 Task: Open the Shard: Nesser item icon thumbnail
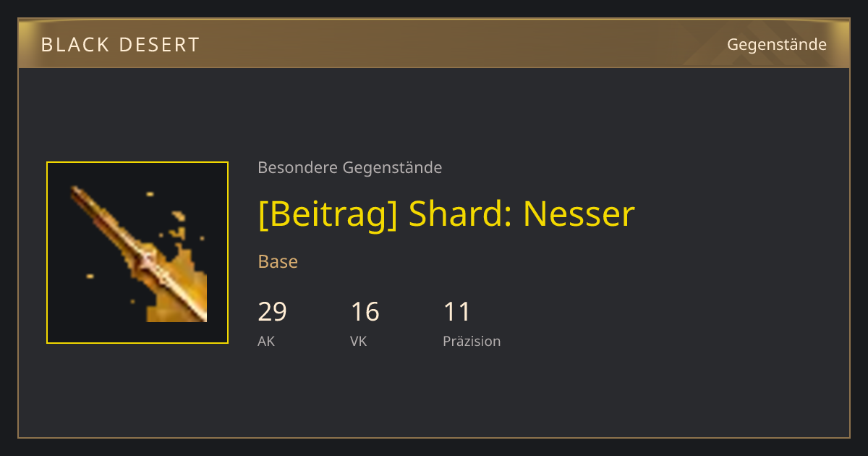tap(137, 253)
